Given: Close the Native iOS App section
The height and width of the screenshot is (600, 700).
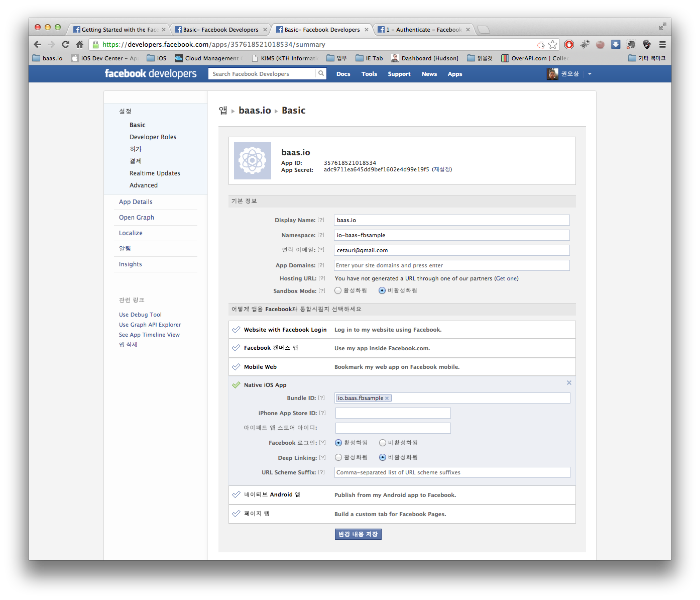Looking at the screenshot, I should click(x=569, y=383).
